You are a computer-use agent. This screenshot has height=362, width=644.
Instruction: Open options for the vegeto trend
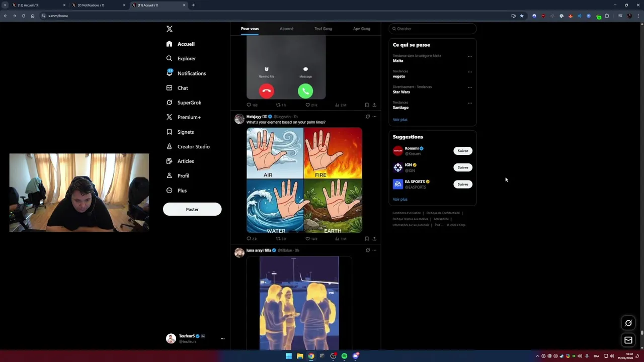[470, 72]
